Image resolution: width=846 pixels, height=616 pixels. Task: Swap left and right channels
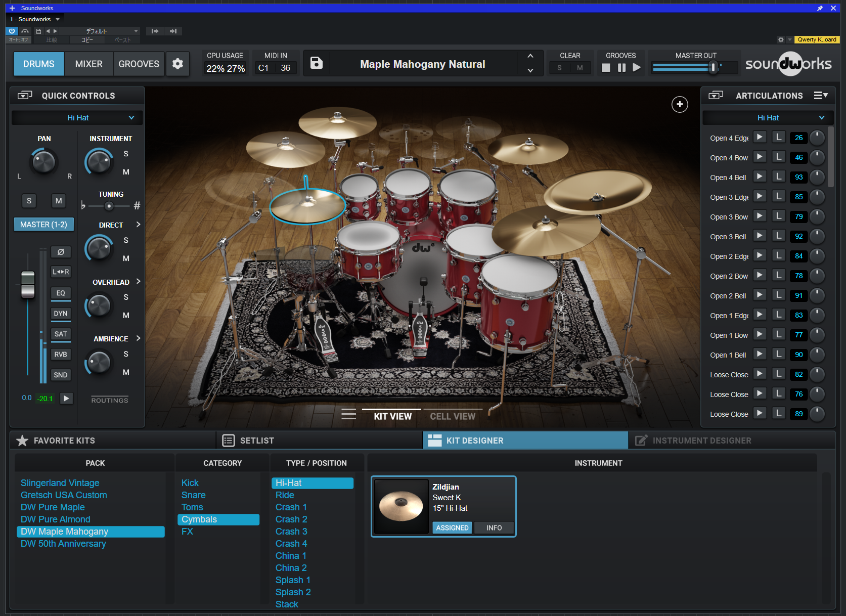coord(61,272)
